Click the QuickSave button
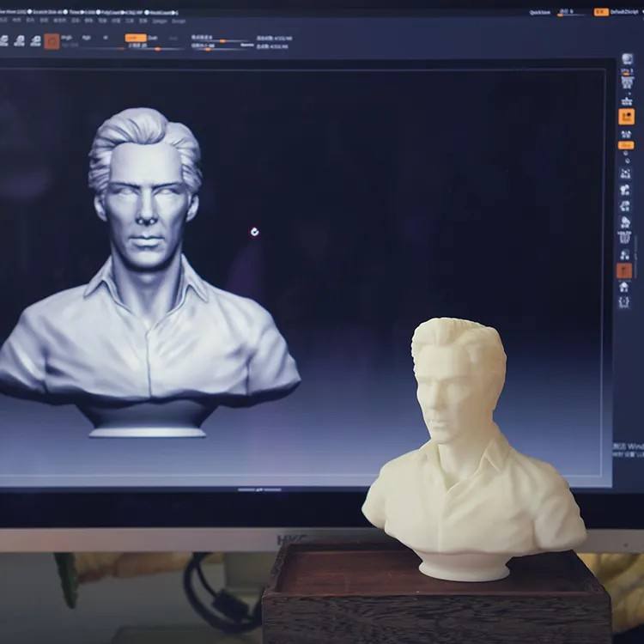This screenshot has width=644, height=644. click(x=539, y=12)
